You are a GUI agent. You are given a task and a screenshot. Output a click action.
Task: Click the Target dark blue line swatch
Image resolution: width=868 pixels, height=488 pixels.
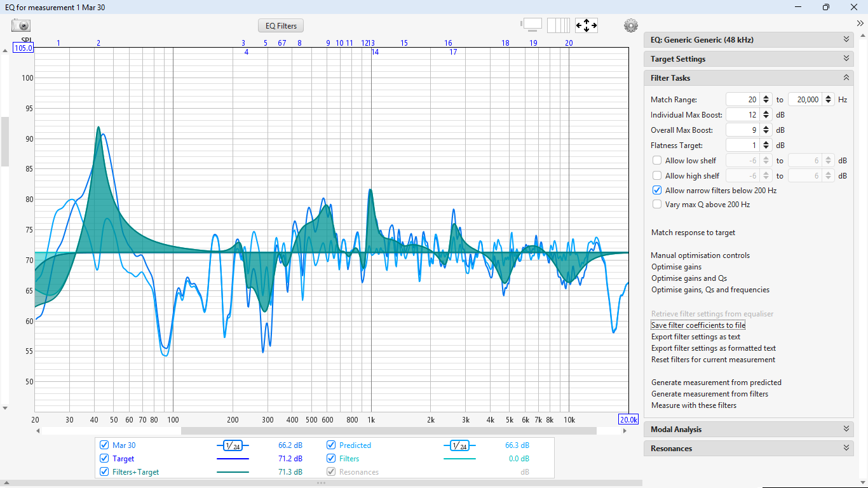pos(233,459)
